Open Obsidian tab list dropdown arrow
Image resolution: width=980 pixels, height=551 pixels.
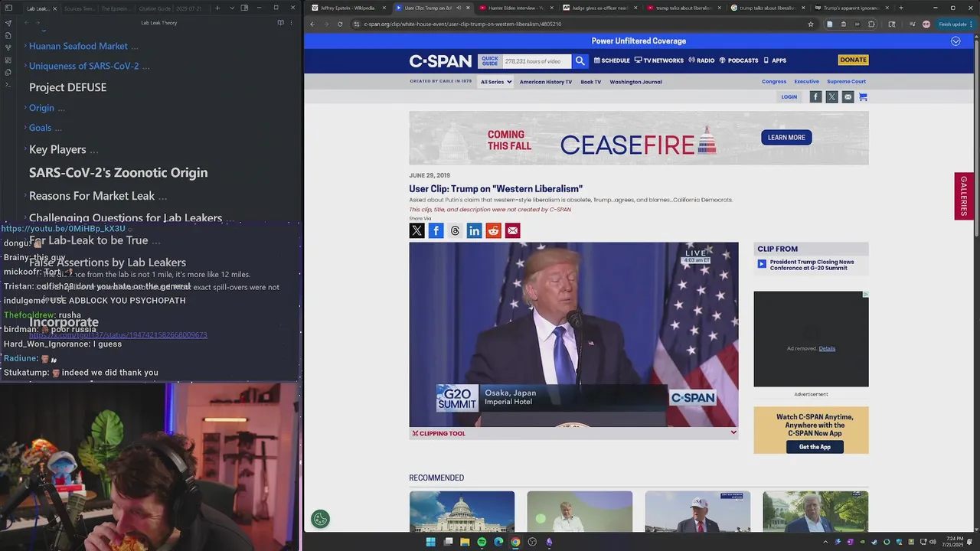(x=232, y=8)
